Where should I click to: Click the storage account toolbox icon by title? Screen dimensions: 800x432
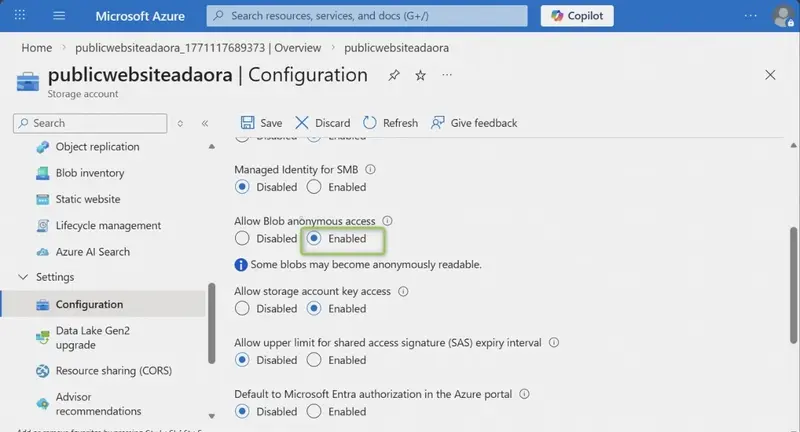(x=28, y=82)
